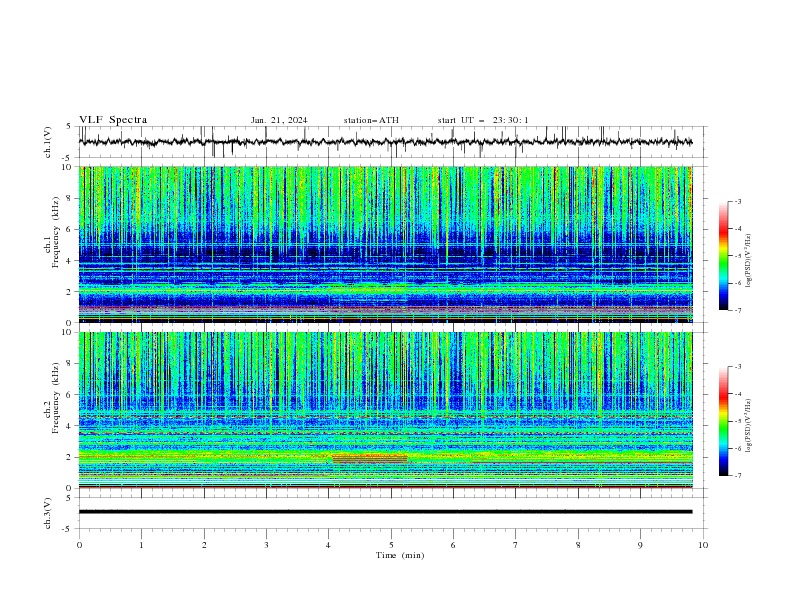Image resolution: width=792 pixels, height=612 pixels.
Task: Click the "2" tick on the time axis
Action: pyautogui.click(x=204, y=545)
